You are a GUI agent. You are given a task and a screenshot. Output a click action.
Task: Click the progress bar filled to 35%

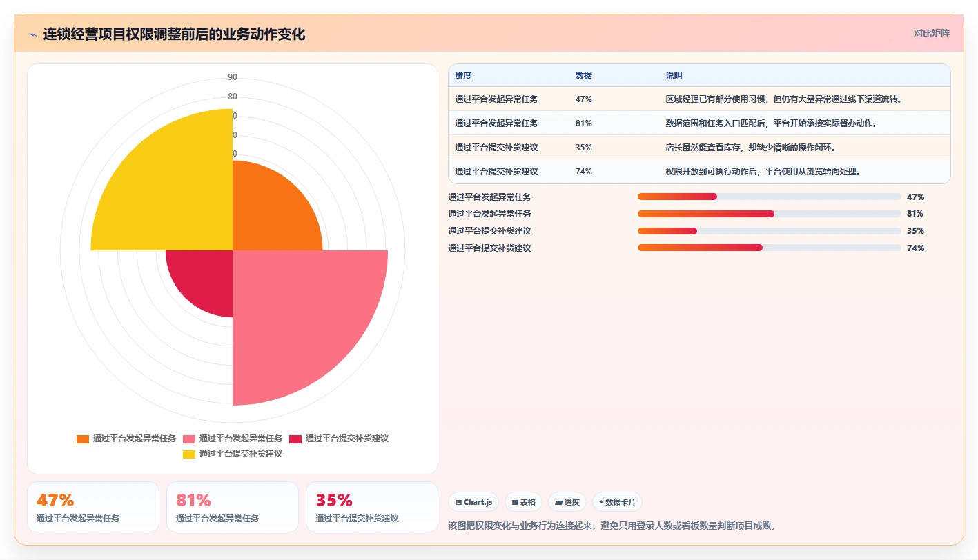(x=769, y=231)
